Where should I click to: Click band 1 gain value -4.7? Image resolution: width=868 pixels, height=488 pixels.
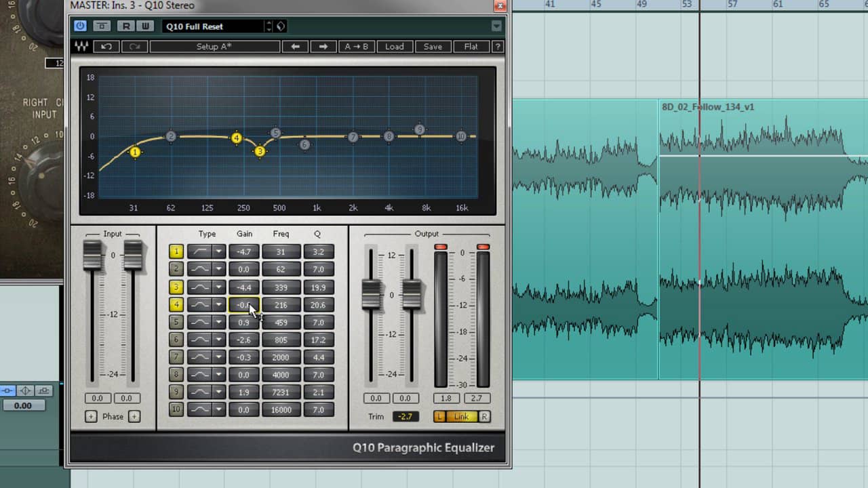[x=244, y=251]
